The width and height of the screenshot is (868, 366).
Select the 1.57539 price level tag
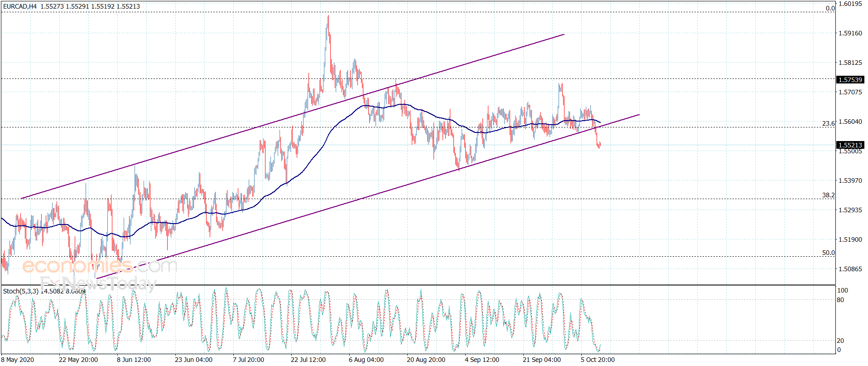click(850, 80)
